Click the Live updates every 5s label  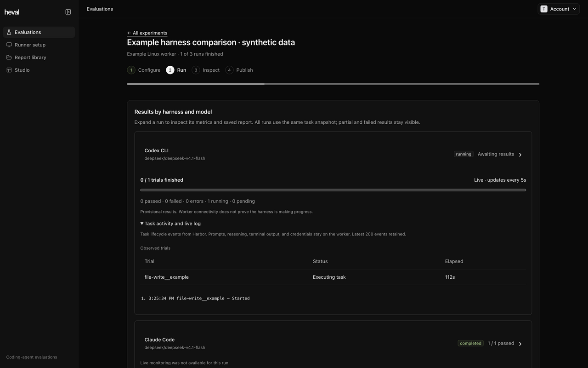(500, 180)
